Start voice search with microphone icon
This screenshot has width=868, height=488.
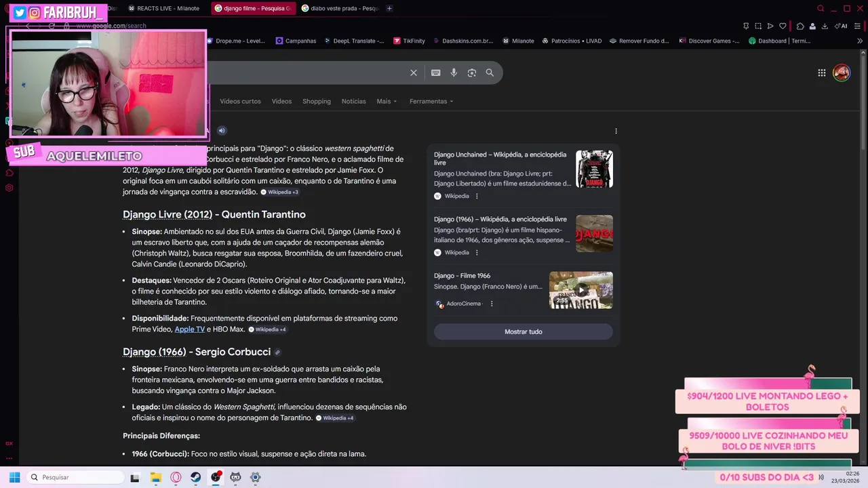click(x=454, y=73)
